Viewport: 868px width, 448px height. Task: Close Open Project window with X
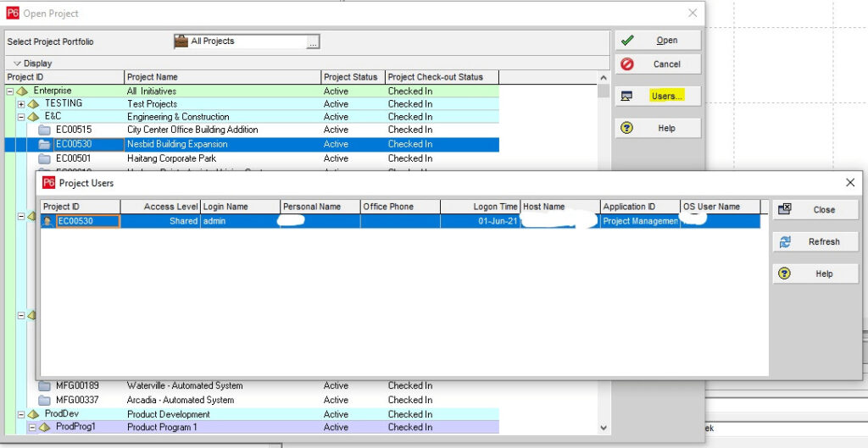(x=693, y=14)
